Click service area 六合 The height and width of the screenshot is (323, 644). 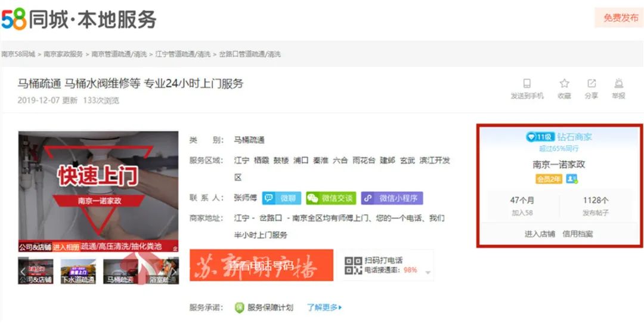tap(340, 161)
